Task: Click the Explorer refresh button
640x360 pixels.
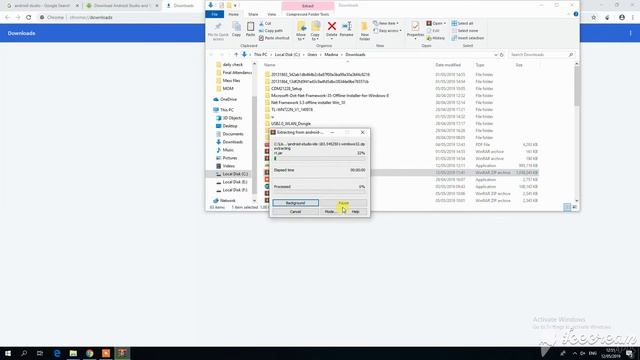Action: coord(502,55)
